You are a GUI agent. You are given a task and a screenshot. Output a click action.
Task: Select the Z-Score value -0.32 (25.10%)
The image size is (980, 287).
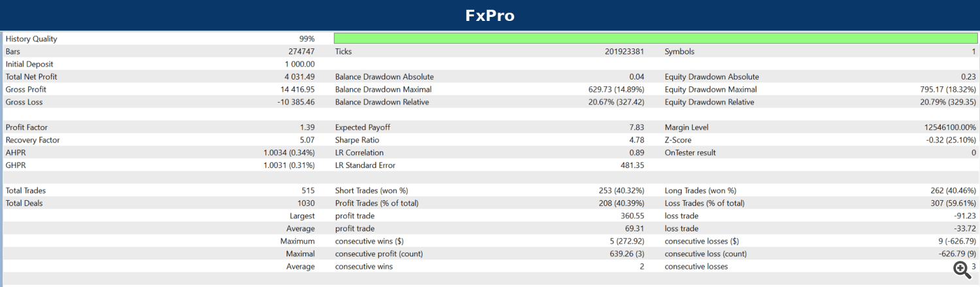pyautogui.click(x=951, y=140)
